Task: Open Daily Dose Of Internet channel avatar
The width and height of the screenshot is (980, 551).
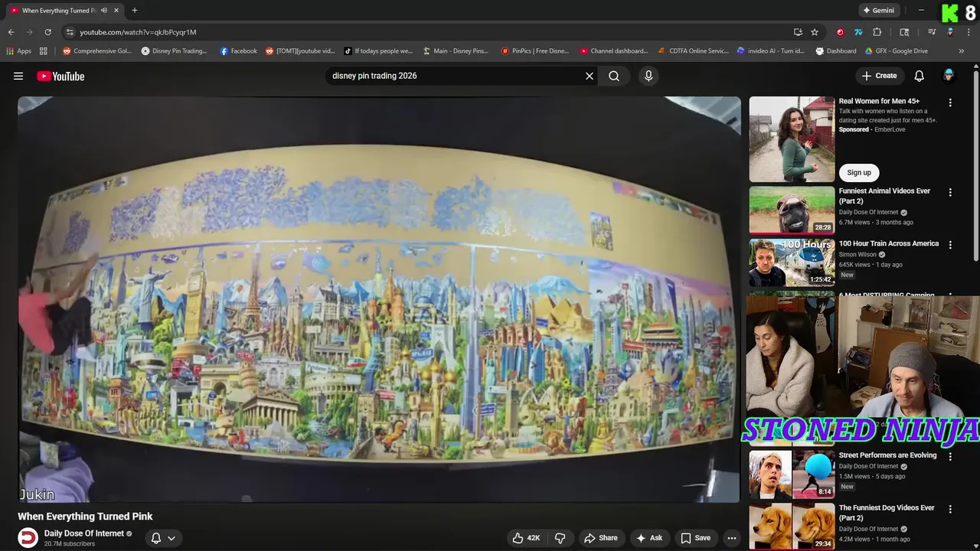Action: [28, 538]
